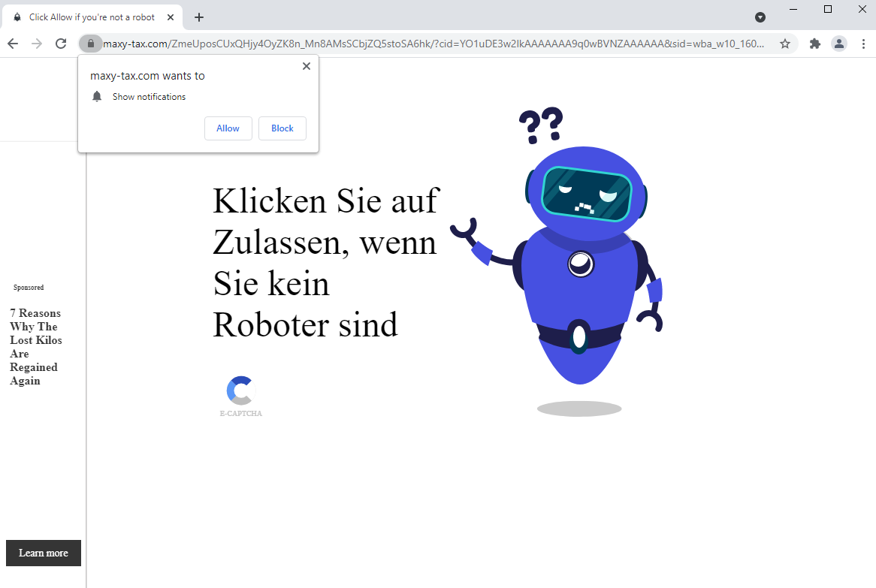876x588 pixels.
Task: Block notifications from maxy-tax.com
Action: pyautogui.click(x=282, y=128)
